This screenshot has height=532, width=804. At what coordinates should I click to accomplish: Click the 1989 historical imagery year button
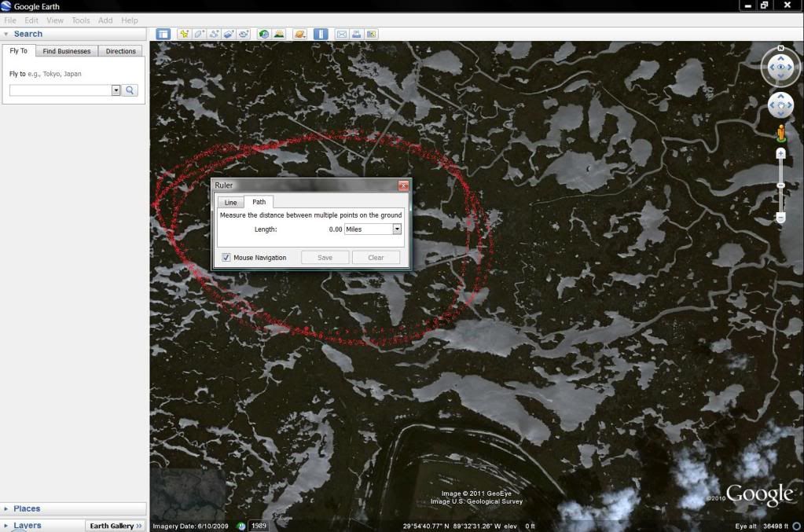click(x=259, y=526)
